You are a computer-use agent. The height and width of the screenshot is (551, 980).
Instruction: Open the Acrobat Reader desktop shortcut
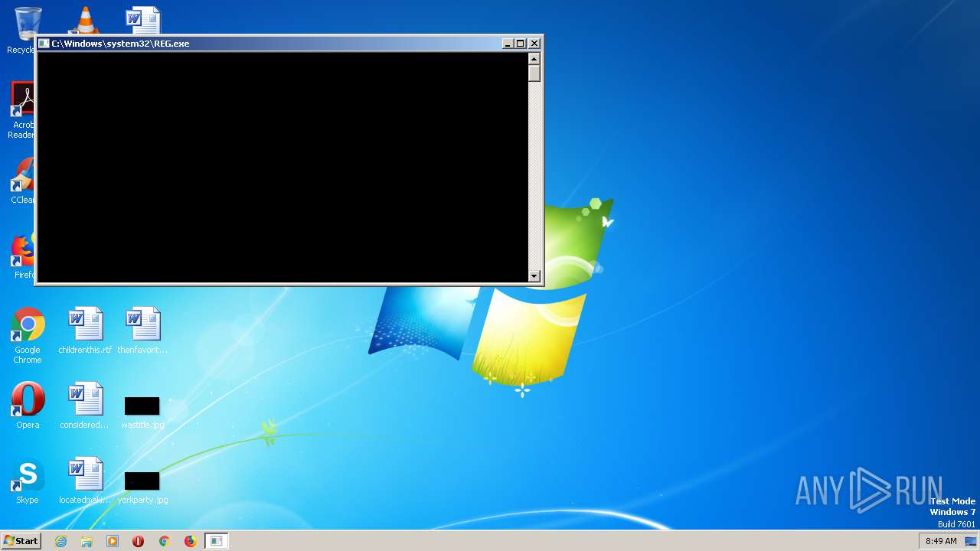coord(23,111)
